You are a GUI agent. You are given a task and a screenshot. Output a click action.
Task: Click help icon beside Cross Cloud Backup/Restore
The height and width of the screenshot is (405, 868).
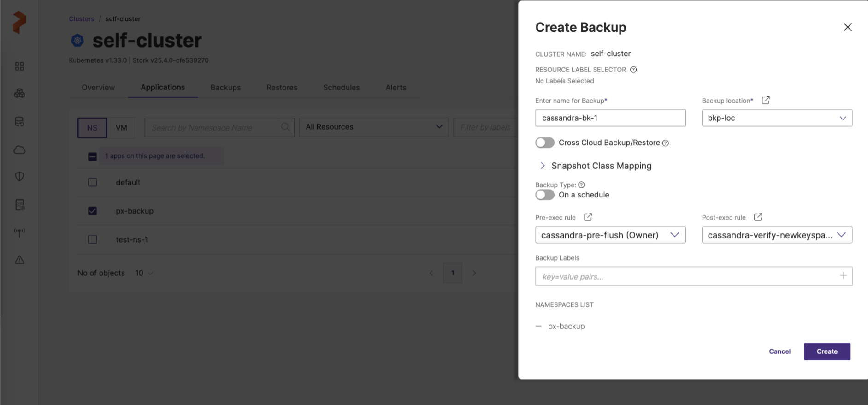click(665, 143)
